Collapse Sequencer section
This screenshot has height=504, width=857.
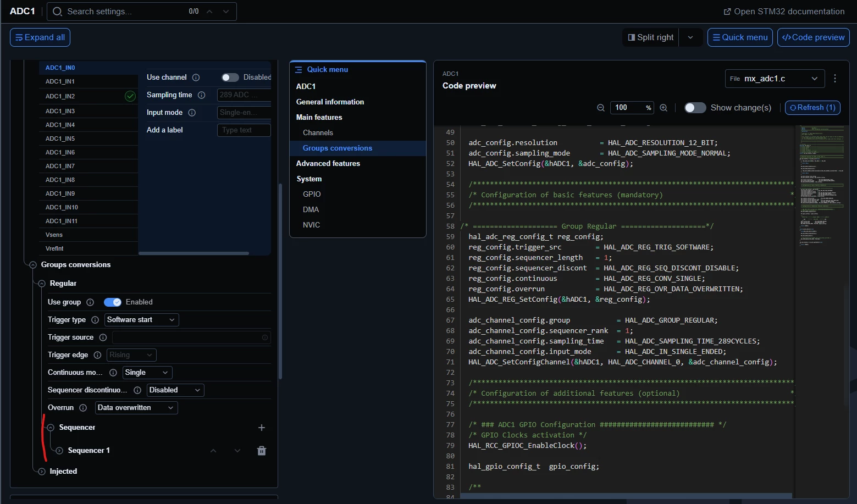51,428
